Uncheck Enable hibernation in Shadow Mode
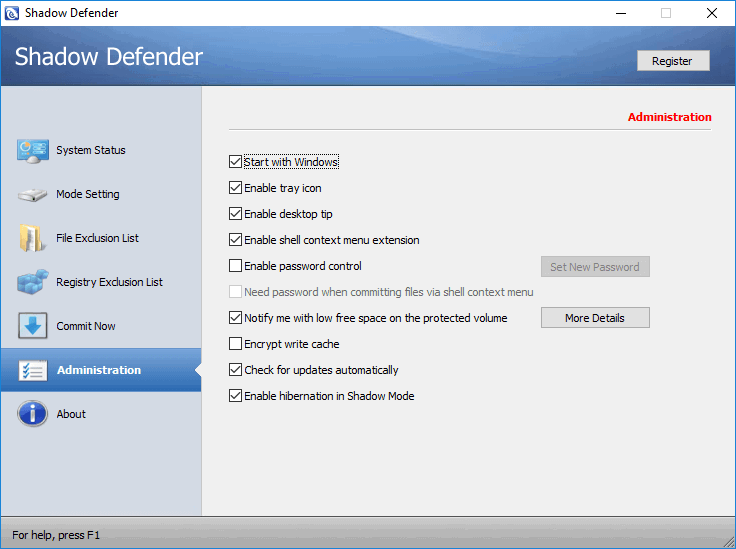 235,396
